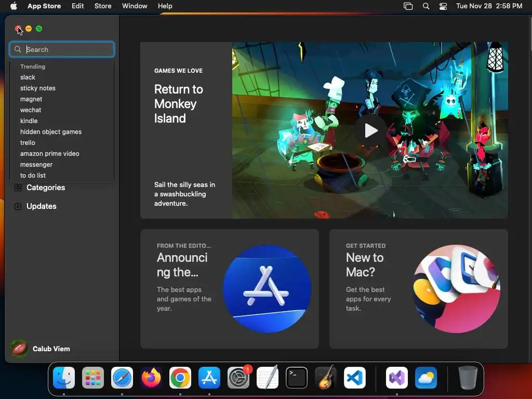Viewport: 532px width, 399px height.
Task: Click the New to Mac apps artwork
Action: point(456,289)
